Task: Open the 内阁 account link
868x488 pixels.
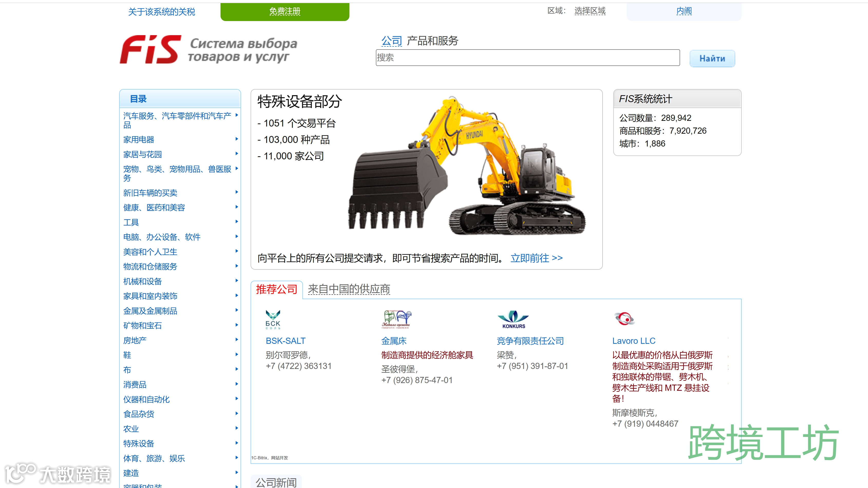Action: coord(684,11)
